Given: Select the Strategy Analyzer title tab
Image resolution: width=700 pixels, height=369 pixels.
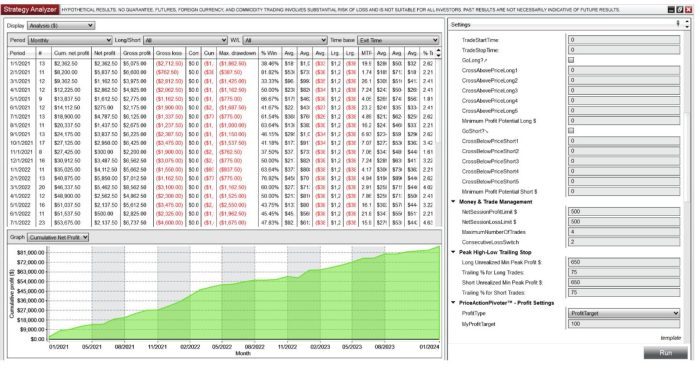Looking at the screenshot, I should coord(30,9).
